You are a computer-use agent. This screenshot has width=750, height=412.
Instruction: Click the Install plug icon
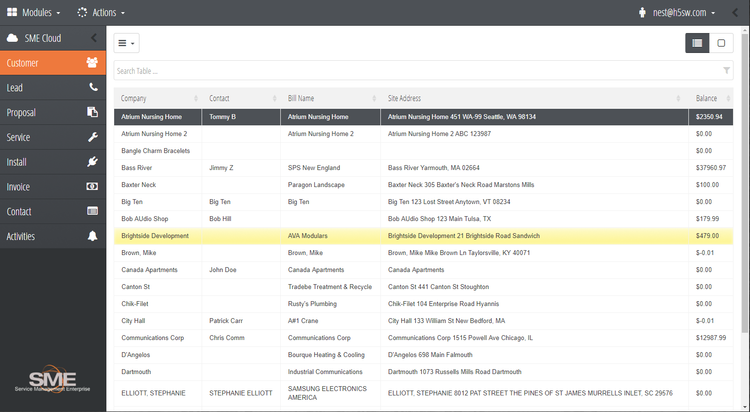tap(93, 162)
